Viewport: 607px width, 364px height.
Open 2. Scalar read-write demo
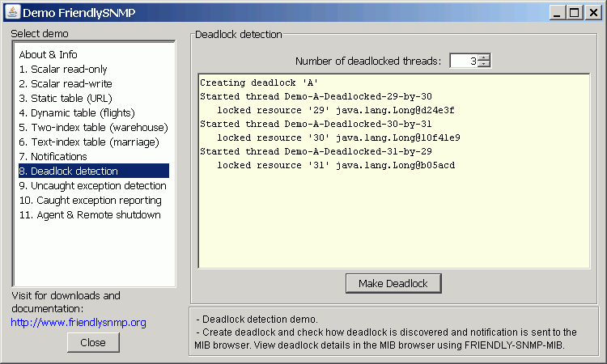[66, 83]
